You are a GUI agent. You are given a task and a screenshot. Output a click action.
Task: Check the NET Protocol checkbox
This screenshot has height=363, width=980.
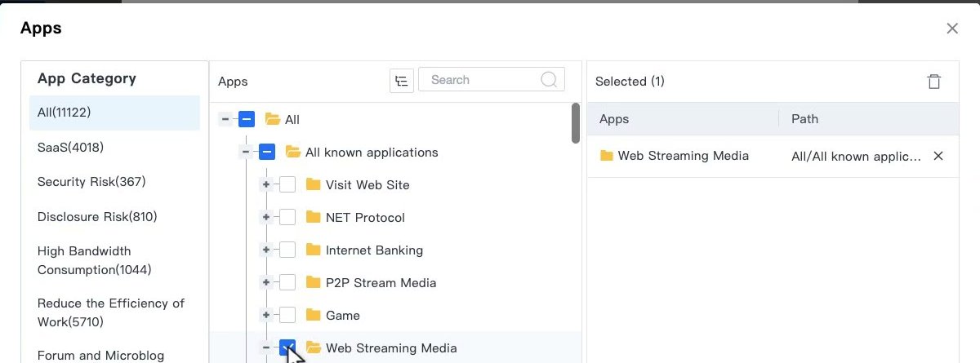(287, 217)
